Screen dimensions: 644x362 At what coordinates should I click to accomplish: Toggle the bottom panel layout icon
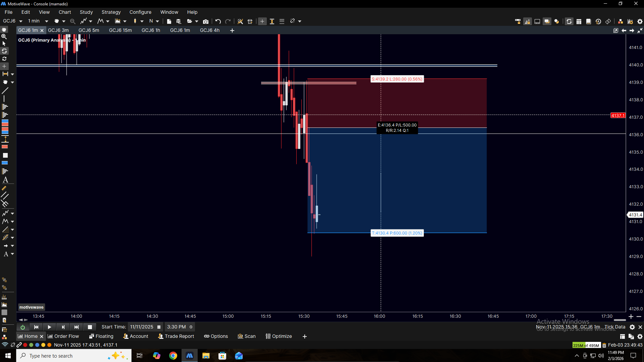537,21
